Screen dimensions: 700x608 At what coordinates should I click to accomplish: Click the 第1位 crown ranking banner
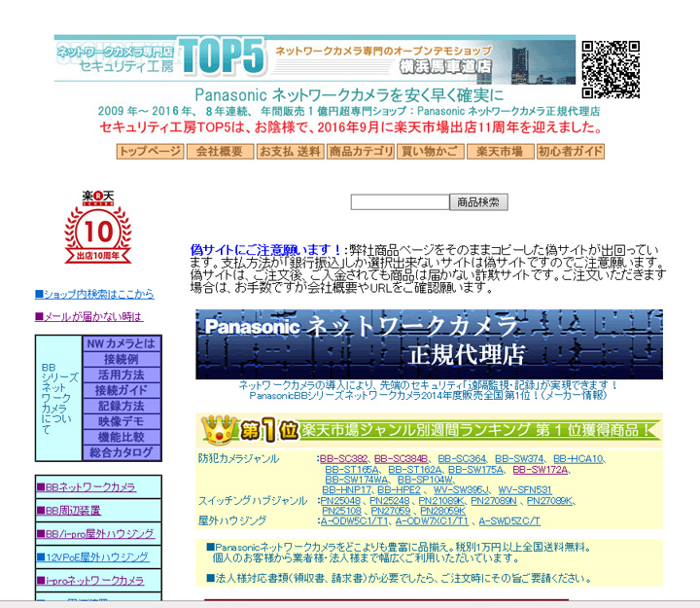tap(429, 428)
